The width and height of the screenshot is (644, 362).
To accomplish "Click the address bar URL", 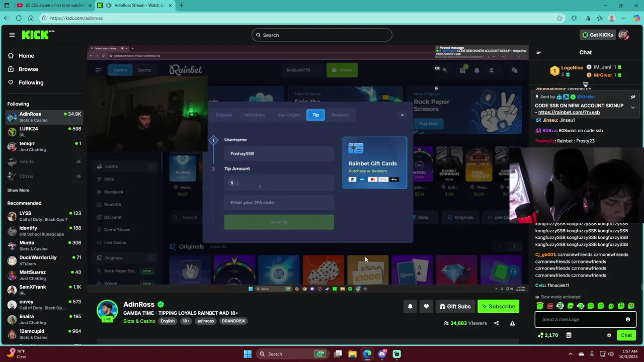I will coord(76,18).
